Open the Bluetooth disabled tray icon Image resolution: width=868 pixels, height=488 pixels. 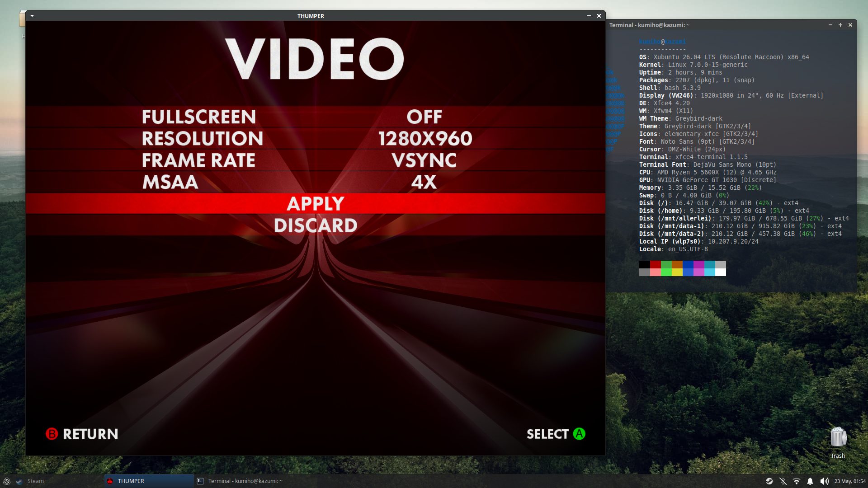coord(783,481)
